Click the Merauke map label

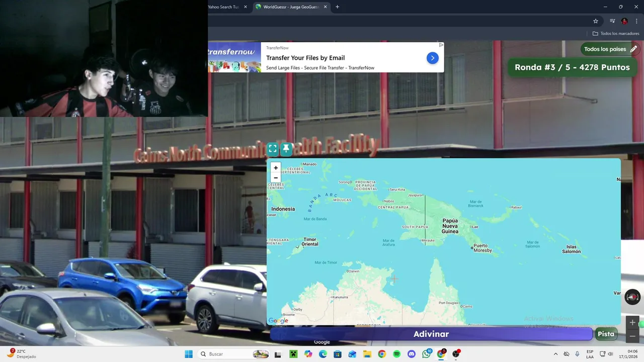point(428,241)
